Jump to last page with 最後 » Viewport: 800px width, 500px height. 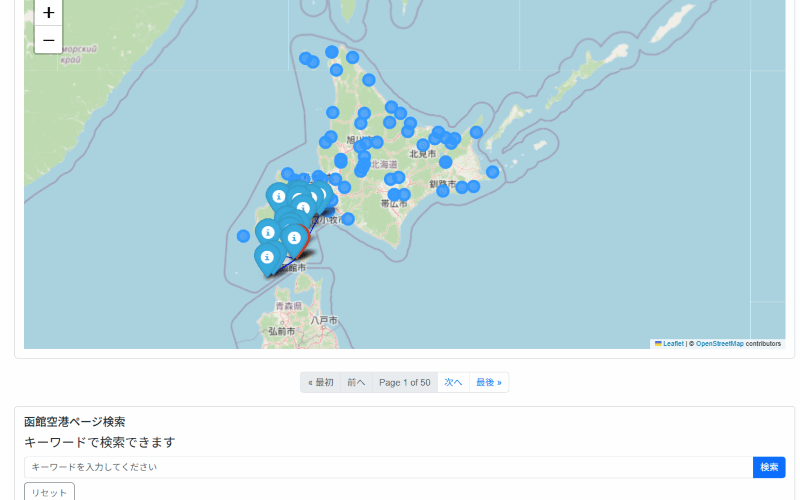[x=489, y=382]
